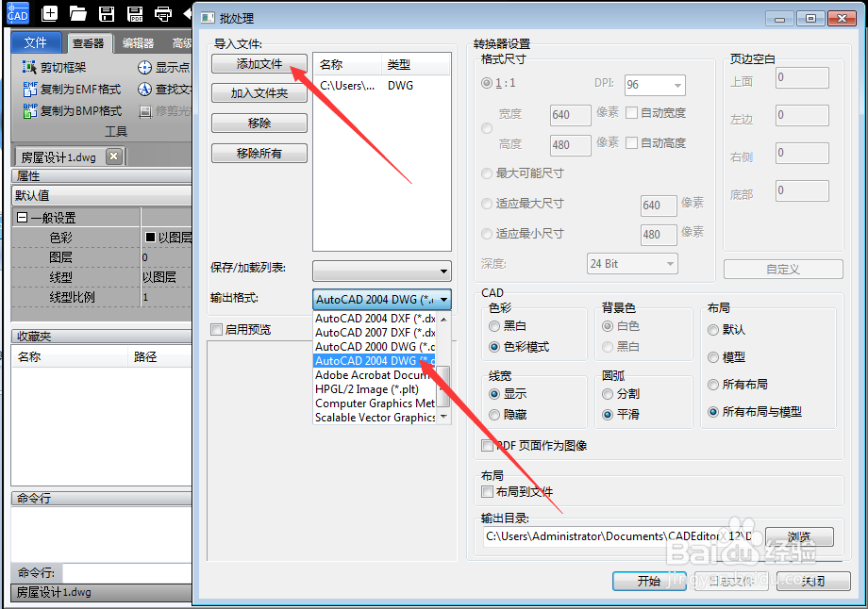Select AutoCAD 2000 DWG format option
The image size is (868, 609).
[x=375, y=347]
